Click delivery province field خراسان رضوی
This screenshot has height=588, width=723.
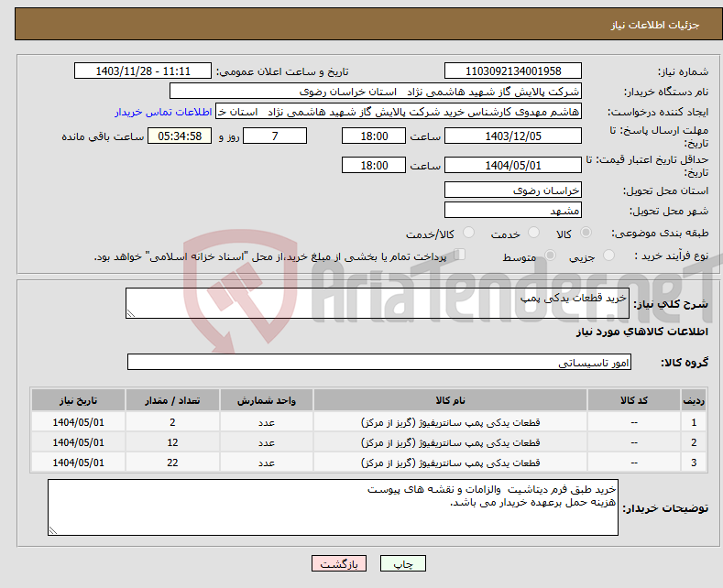tap(513, 190)
